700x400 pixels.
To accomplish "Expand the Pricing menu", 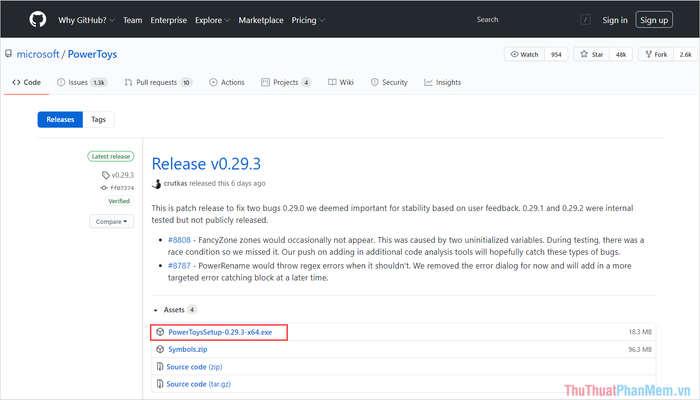I will pos(308,20).
